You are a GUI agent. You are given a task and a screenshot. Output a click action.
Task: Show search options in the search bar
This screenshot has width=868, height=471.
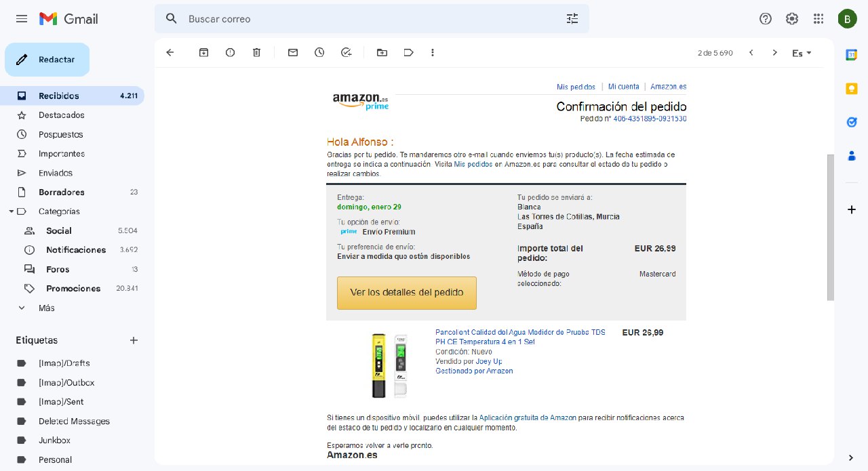coord(572,19)
